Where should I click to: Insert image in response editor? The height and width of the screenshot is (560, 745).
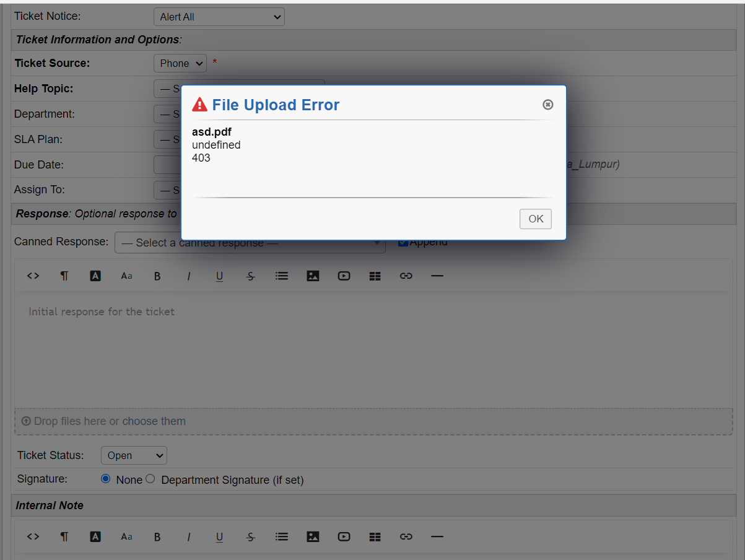[x=313, y=276]
